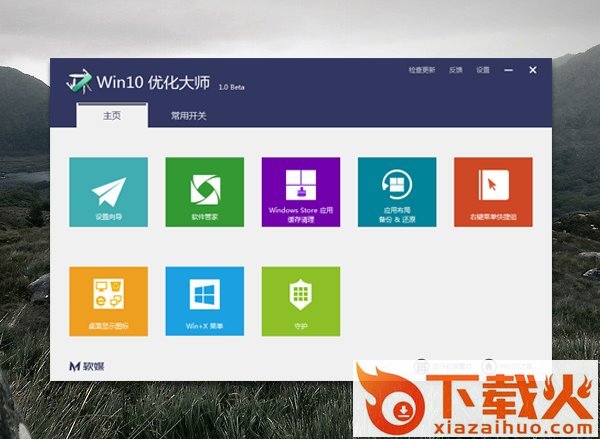Open the 右键菜单快捷组 orange-red tile
Image resolution: width=600 pixels, height=439 pixels.
493,192
